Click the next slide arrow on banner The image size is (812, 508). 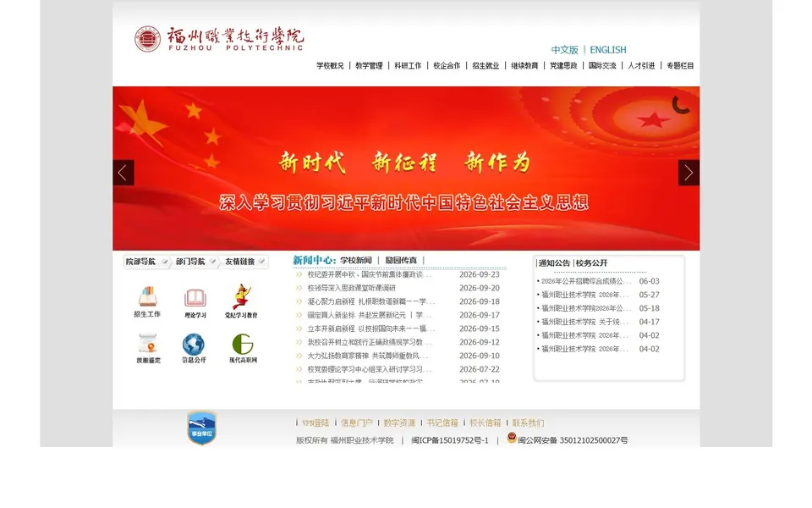(x=689, y=173)
